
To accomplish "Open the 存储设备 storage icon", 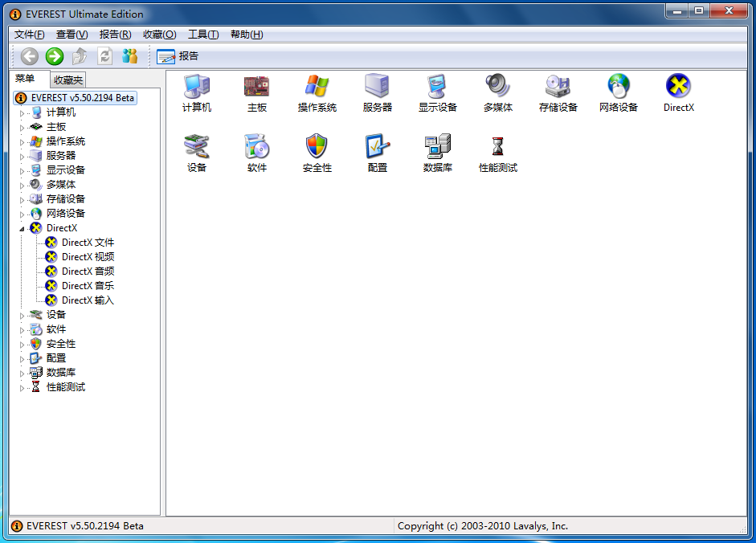I will (x=558, y=87).
